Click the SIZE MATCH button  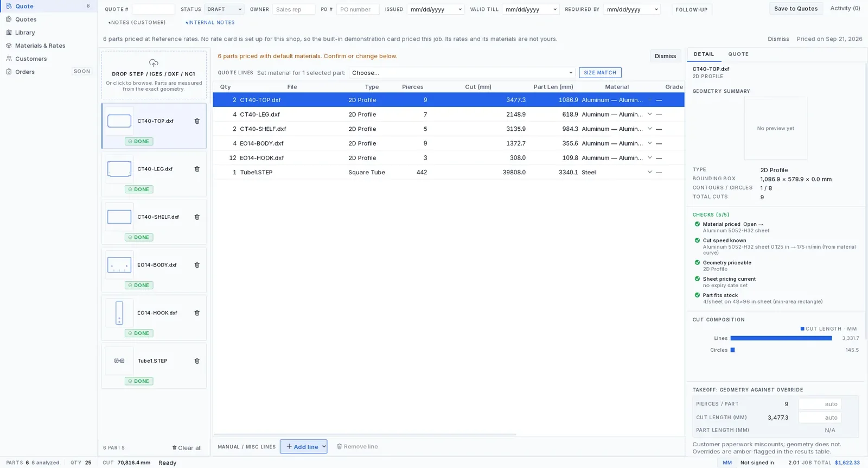coord(600,73)
